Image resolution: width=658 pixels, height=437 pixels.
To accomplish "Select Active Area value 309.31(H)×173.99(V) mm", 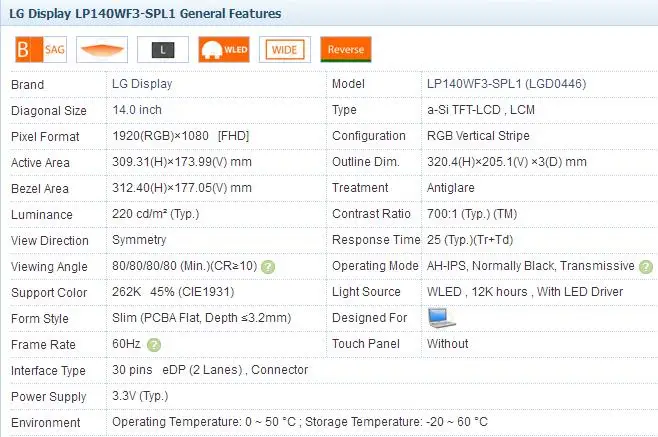I will tap(182, 162).
